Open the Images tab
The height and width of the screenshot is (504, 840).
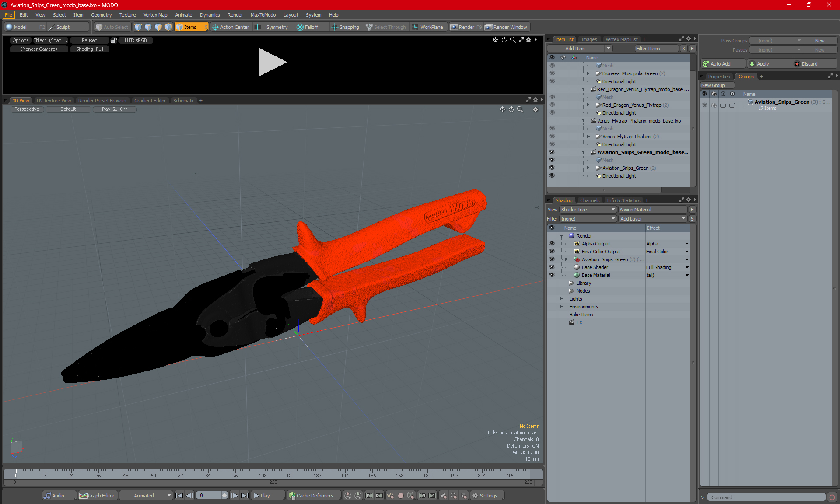click(589, 39)
